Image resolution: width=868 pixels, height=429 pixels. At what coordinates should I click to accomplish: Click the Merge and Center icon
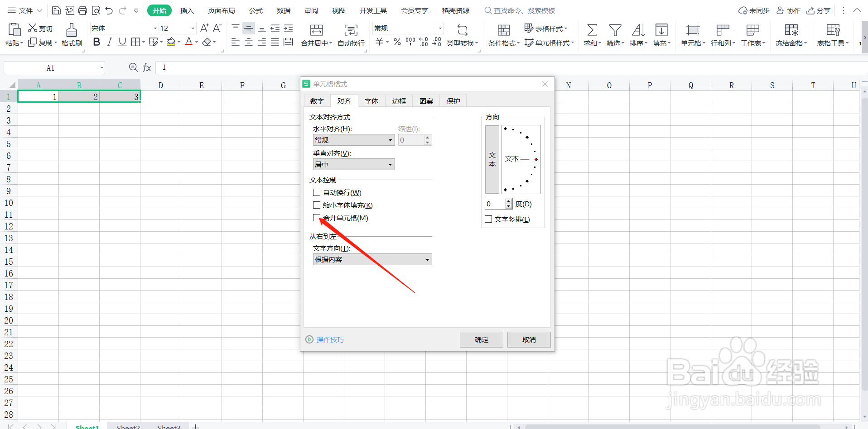pos(317,30)
